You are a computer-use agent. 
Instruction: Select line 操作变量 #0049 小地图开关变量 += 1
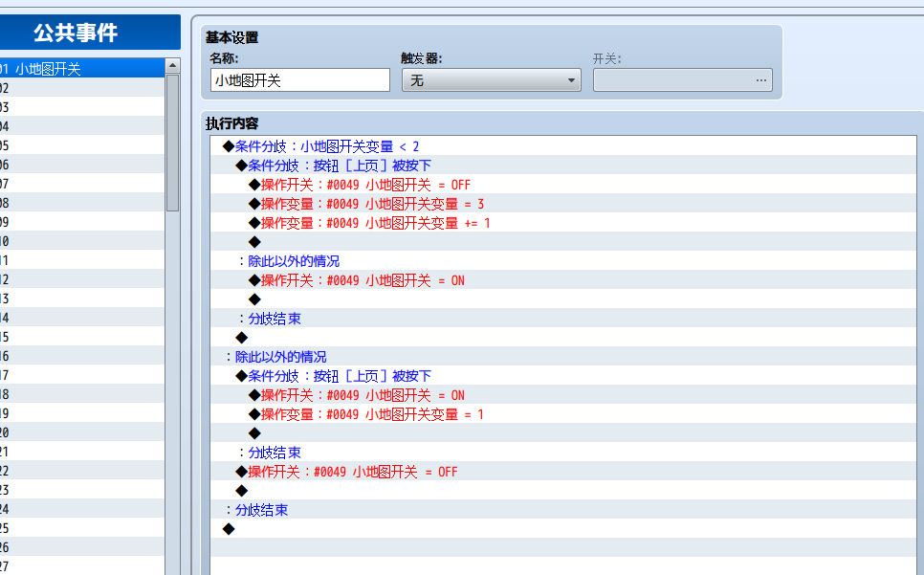[x=562, y=223]
